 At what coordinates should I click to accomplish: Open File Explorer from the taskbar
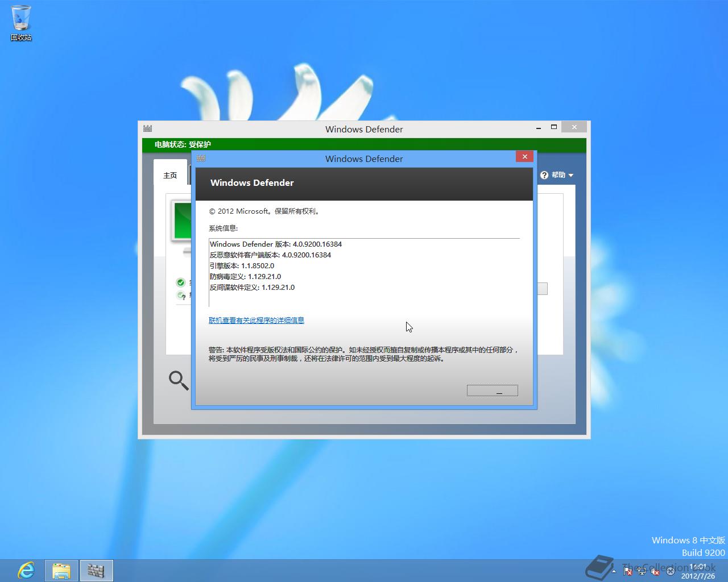[x=61, y=570]
